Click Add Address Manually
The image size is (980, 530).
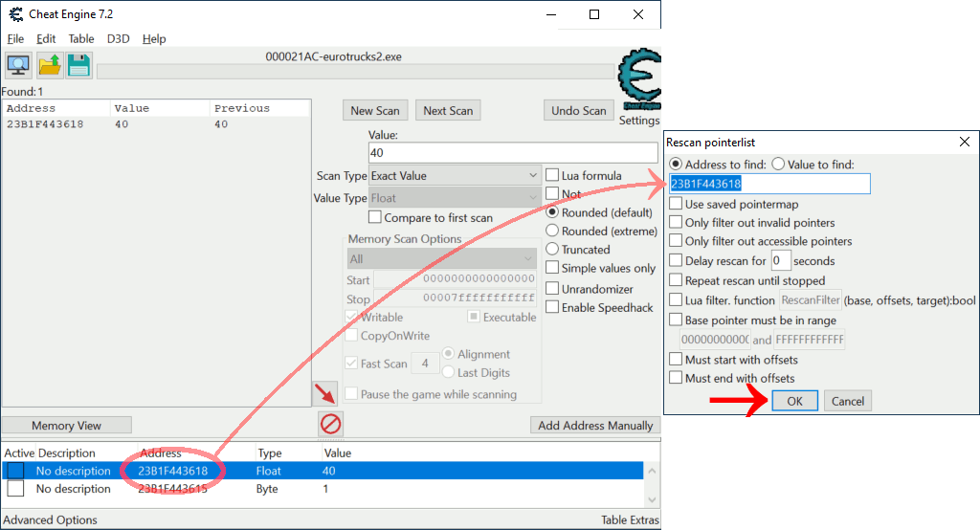595,426
